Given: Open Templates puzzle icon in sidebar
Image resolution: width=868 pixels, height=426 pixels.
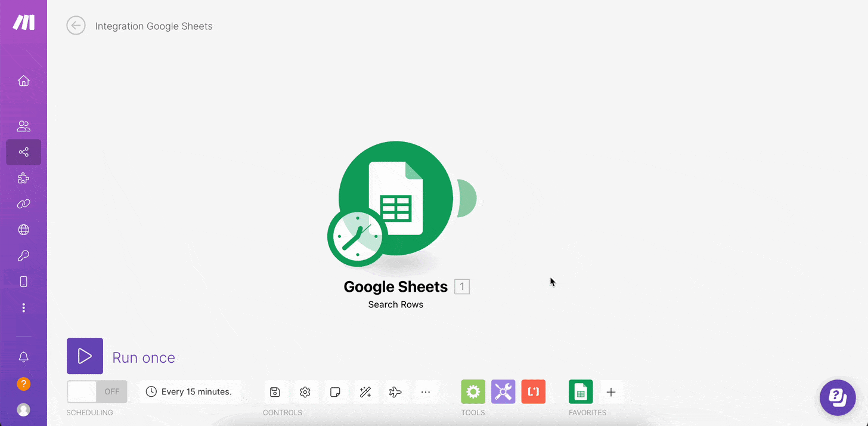Looking at the screenshot, I should coord(23,178).
